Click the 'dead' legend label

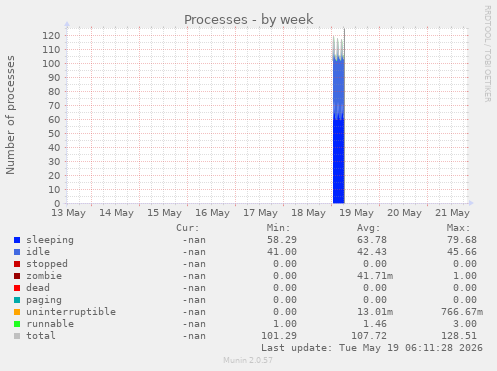coord(38,288)
